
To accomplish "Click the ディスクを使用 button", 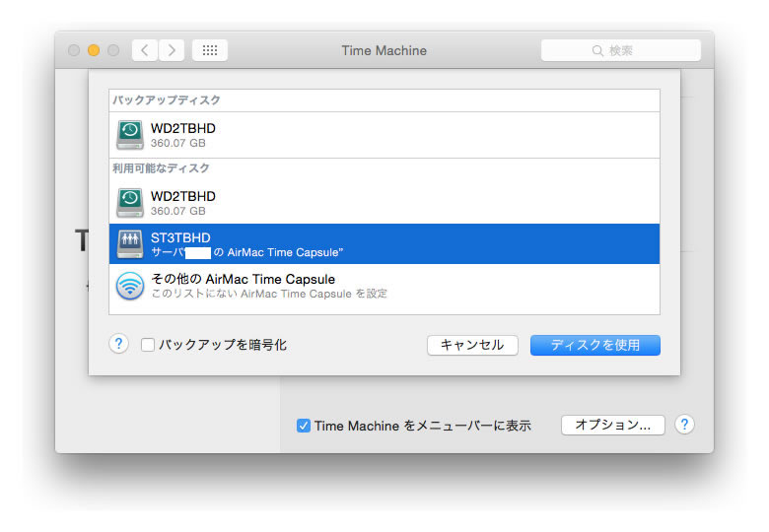I will [x=595, y=345].
